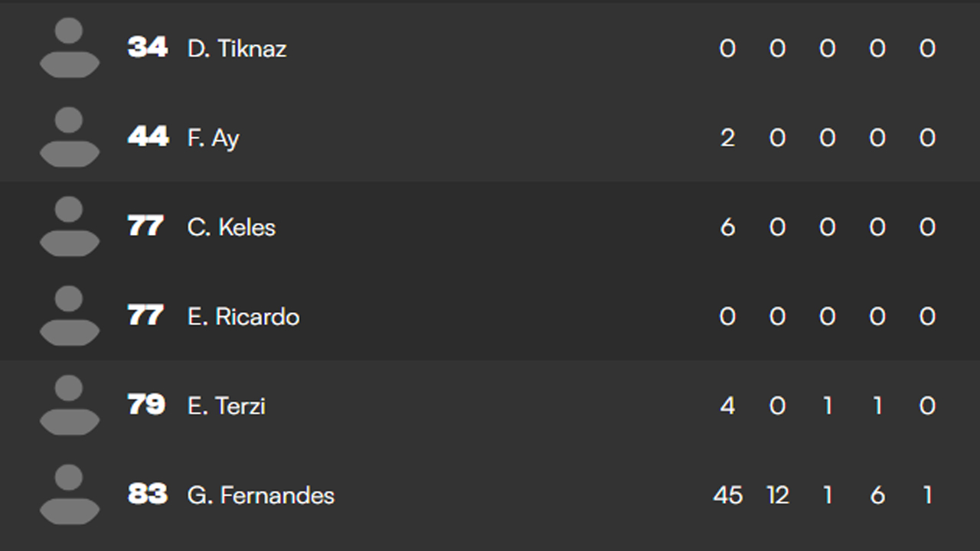Click the 2 stat in F. Ay's row

point(727,138)
